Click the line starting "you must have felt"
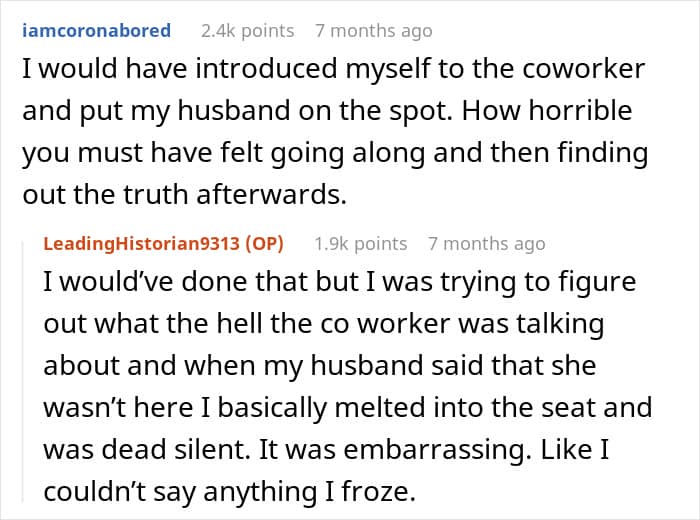The width and height of the screenshot is (700, 520). tap(335, 155)
